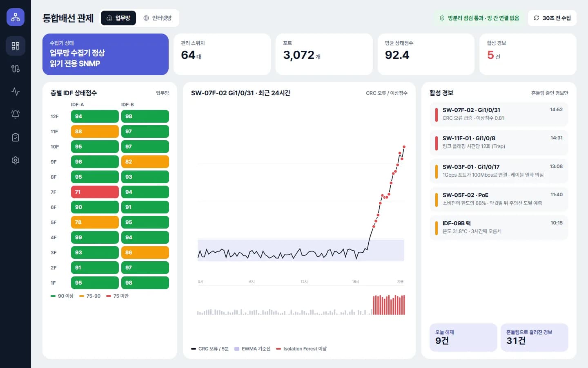Viewport: 588px width, 368px height.
Task: Open alert SW-11F-01 · Gi1/0/8
Action: (499, 142)
